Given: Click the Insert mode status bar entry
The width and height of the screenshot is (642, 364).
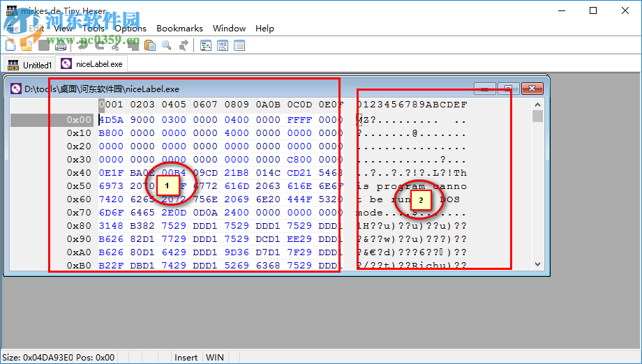Looking at the screenshot, I should pos(186,357).
